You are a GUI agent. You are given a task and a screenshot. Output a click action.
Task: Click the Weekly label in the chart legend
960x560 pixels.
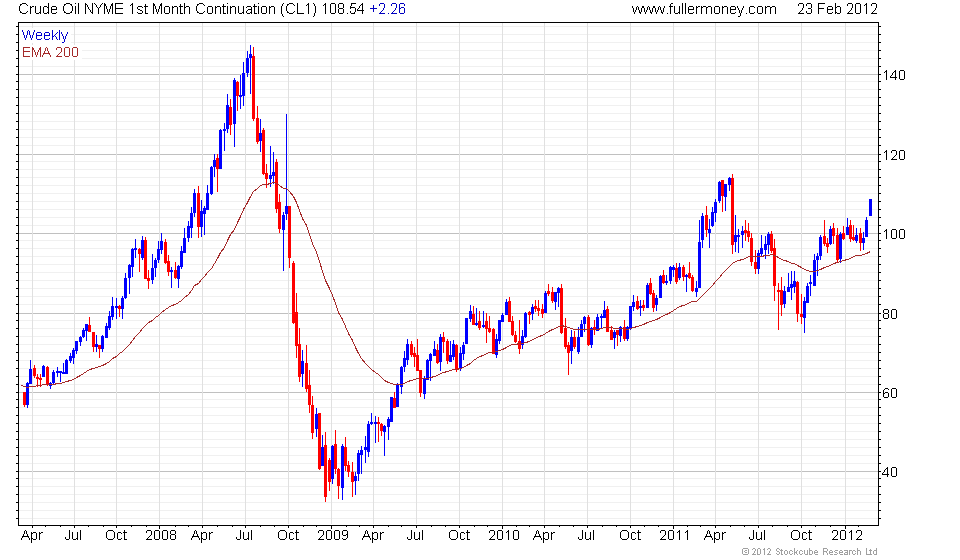tap(45, 35)
